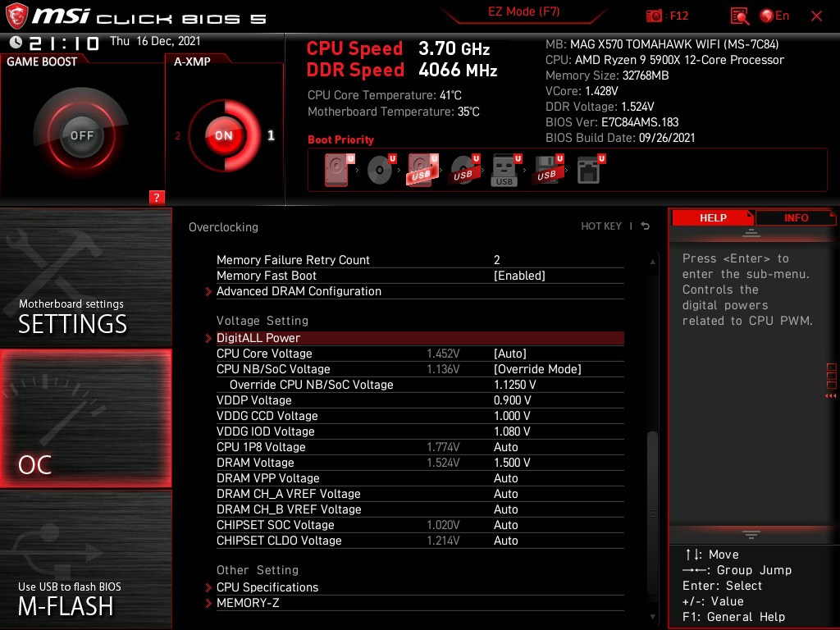The width and height of the screenshot is (840, 630).
Task: Expand Advanced DRAM Configuration submenu
Action: (299, 291)
